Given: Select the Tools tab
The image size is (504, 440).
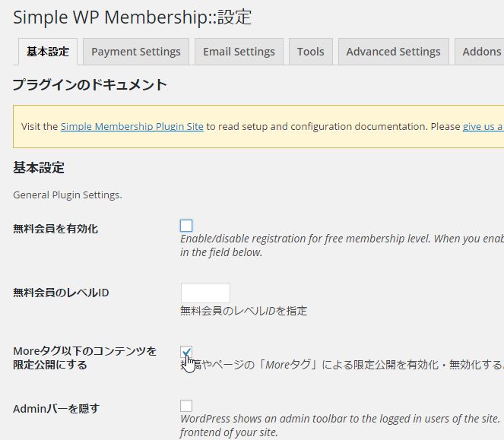Looking at the screenshot, I should [x=310, y=52].
